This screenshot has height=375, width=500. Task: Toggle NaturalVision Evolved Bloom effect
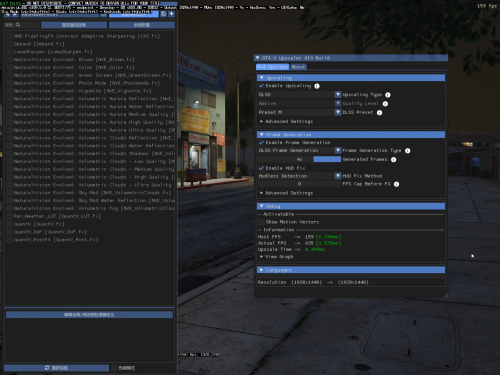9,60
